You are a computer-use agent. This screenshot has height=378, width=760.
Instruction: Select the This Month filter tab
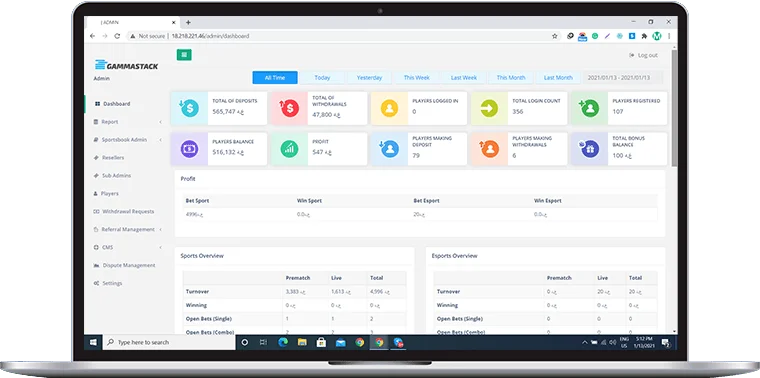pyautogui.click(x=510, y=78)
